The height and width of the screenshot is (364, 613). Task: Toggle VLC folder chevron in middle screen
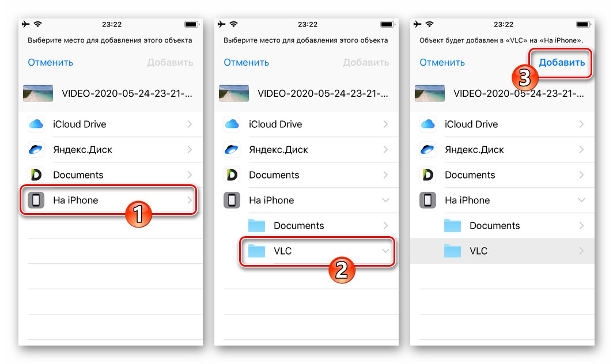(385, 251)
